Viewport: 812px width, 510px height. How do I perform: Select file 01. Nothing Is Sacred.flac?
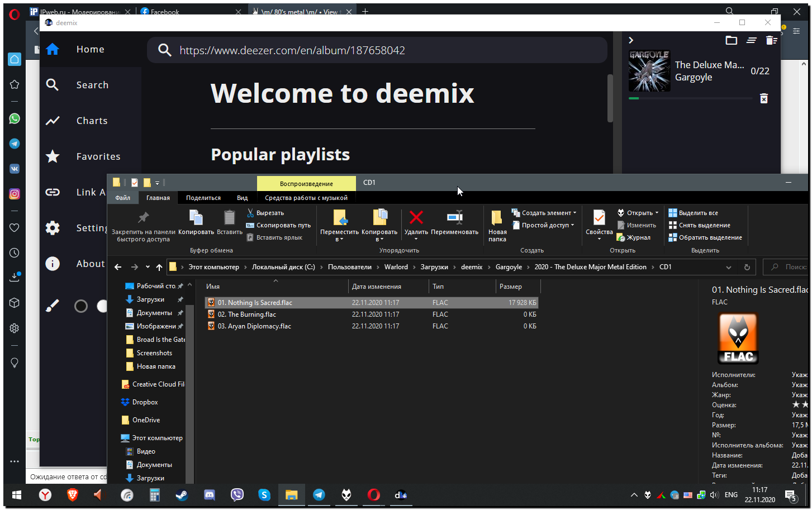click(372, 303)
